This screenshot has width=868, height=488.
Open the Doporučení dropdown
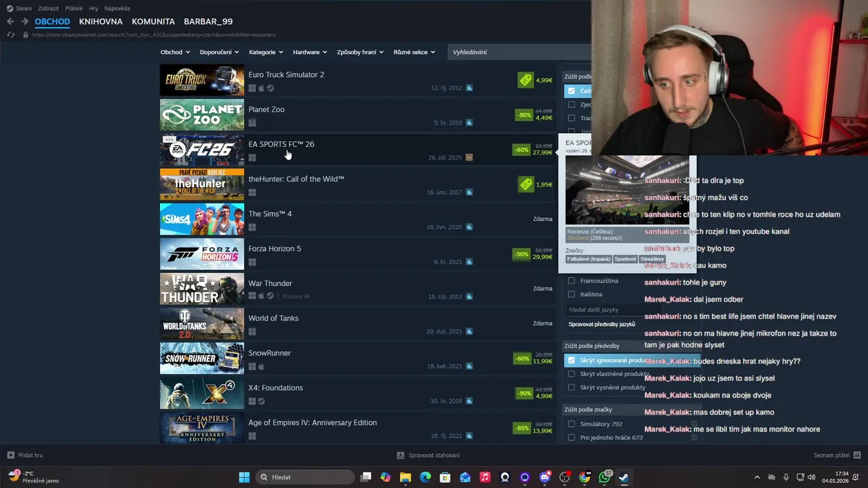click(219, 52)
